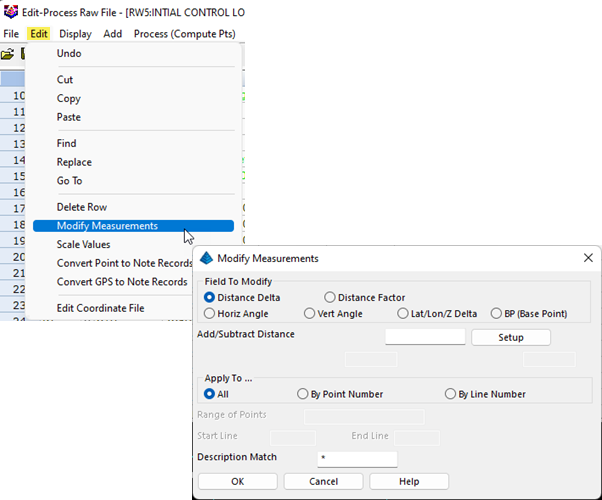
Task: Pick the Lat/Lon/Z Delta radio button
Action: click(x=403, y=314)
